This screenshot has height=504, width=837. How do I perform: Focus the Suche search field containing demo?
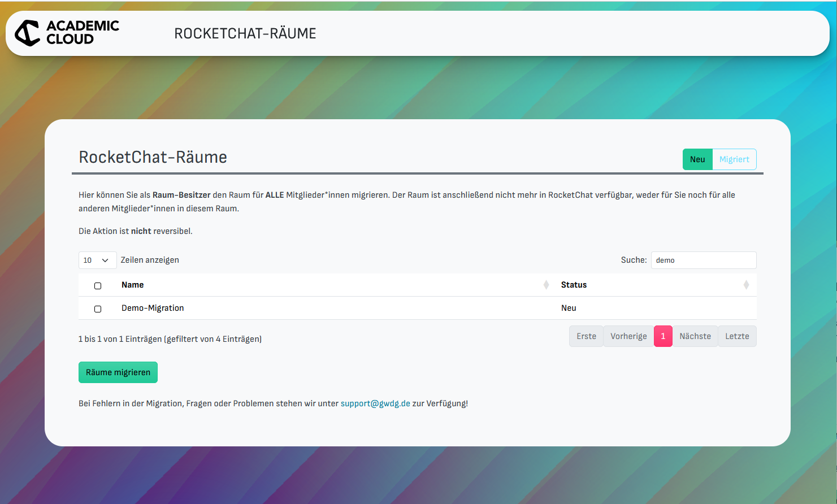704,260
